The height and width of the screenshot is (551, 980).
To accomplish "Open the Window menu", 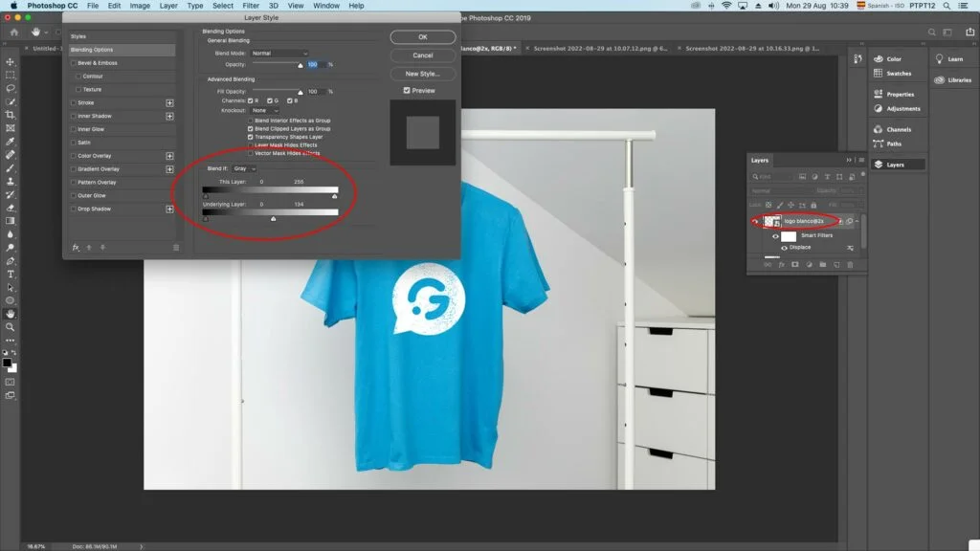I will coord(326,6).
